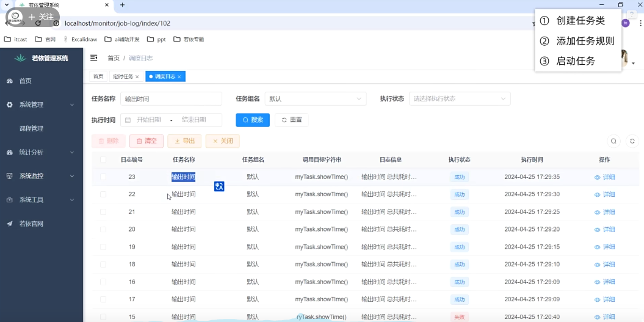644x322 pixels.
Task: Open the browser tab search chevron
Action: (5, 5)
